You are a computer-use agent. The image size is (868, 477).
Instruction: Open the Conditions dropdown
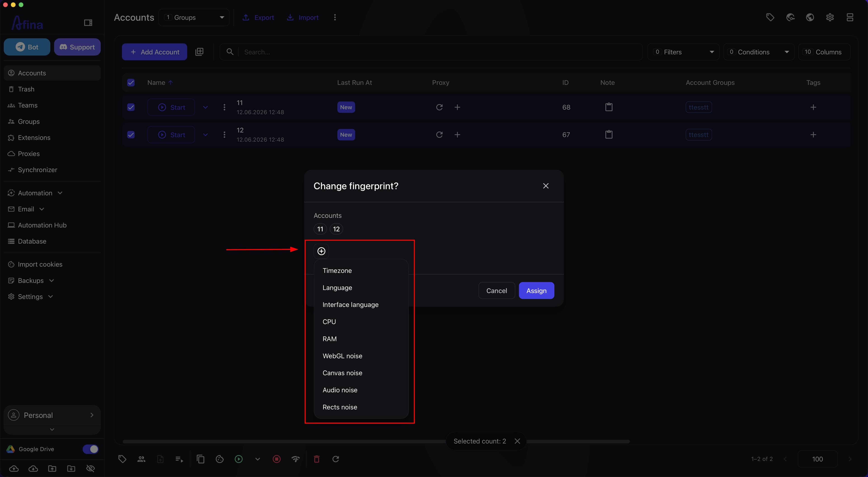tap(759, 52)
